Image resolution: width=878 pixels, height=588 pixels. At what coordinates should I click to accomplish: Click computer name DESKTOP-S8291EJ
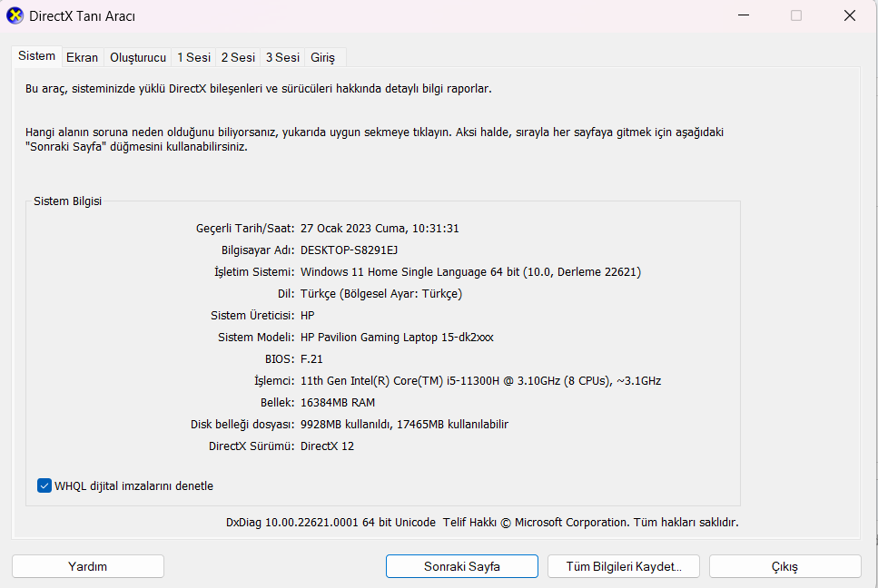pyautogui.click(x=349, y=250)
